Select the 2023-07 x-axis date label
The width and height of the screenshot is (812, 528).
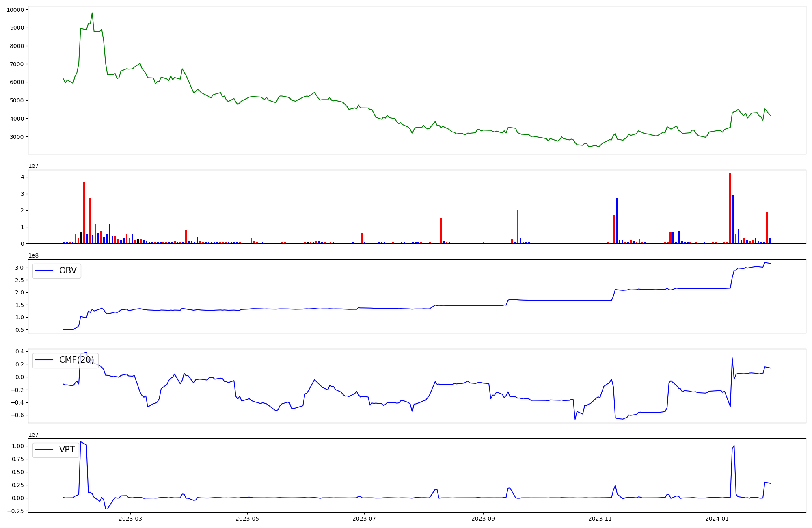coord(364,519)
